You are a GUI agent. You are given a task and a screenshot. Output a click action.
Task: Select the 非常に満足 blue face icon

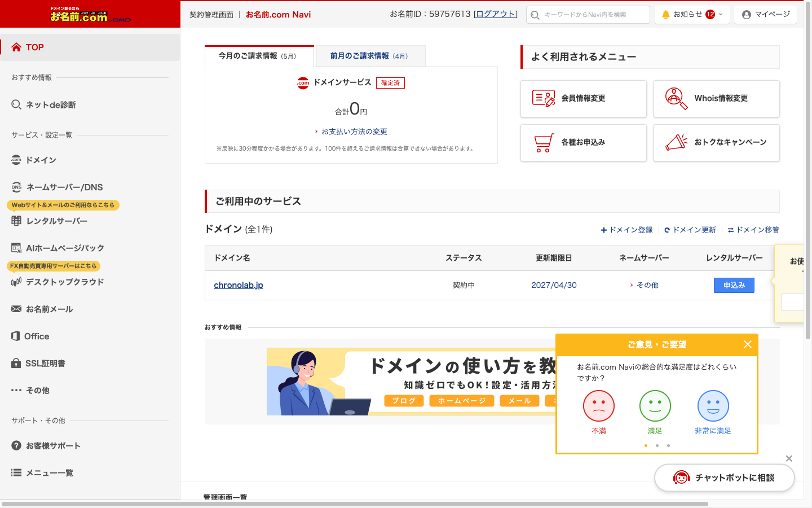[713, 406]
